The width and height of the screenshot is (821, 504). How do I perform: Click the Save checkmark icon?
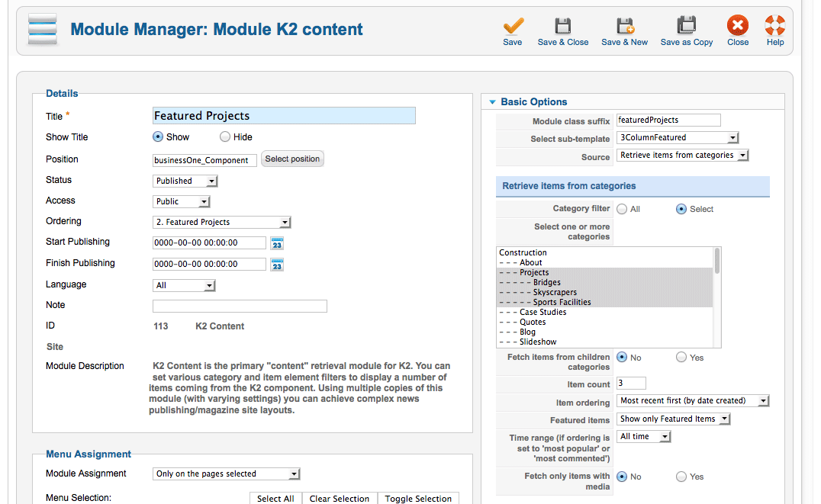pyautogui.click(x=513, y=26)
